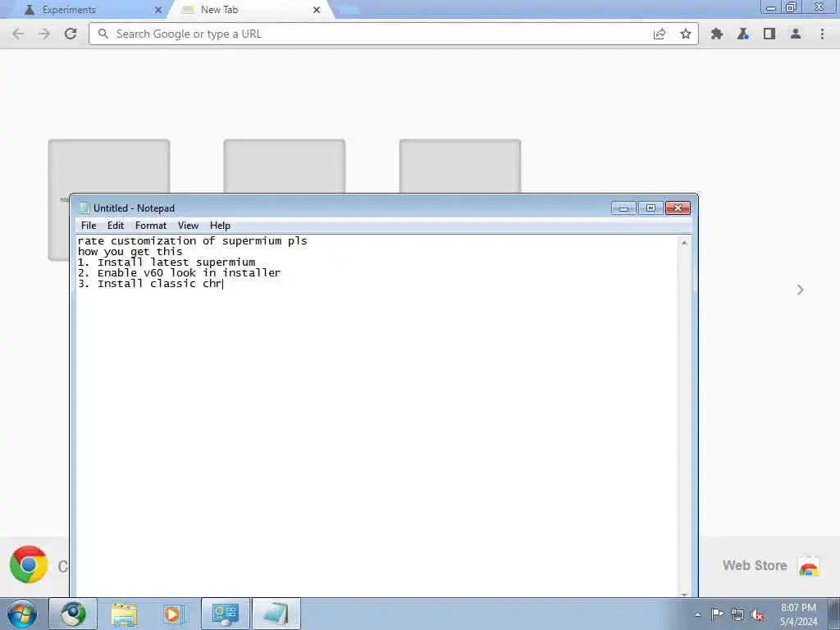Click the line 'rate customization of supermium pls'
This screenshot has width=840, height=630.
tap(192, 241)
